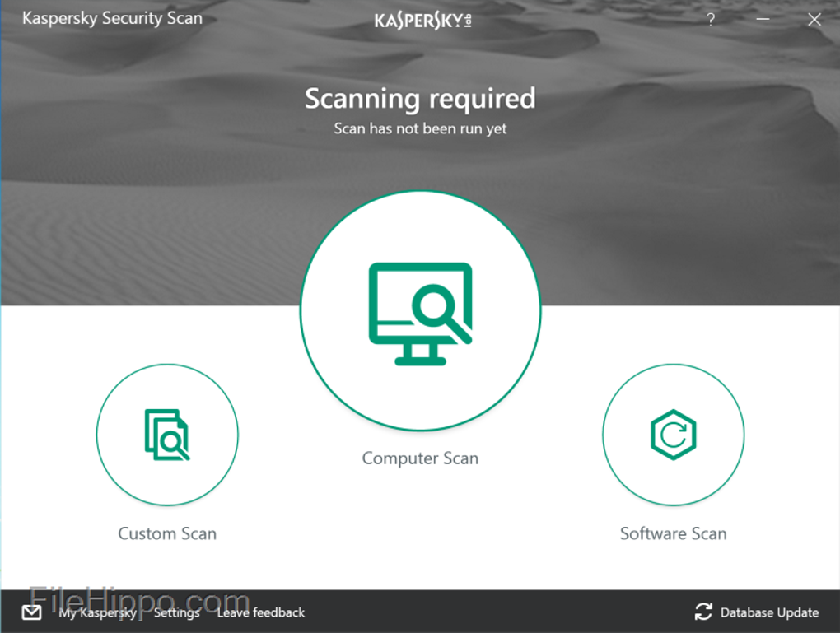The image size is (840, 633).
Task: Open Settings from the bottom bar
Action: pyautogui.click(x=176, y=612)
